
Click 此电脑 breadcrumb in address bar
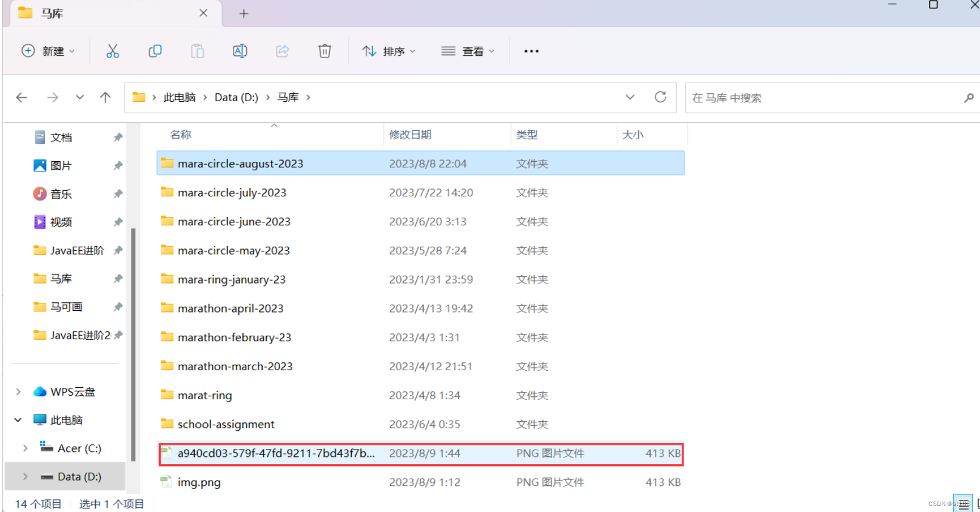pos(180,98)
